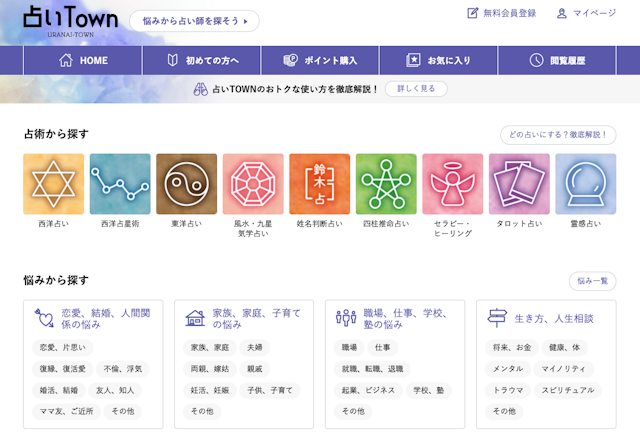The height and width of the screenshot is (446, 640).
Task: Click the 詳しく見る button
Action: 416,89
